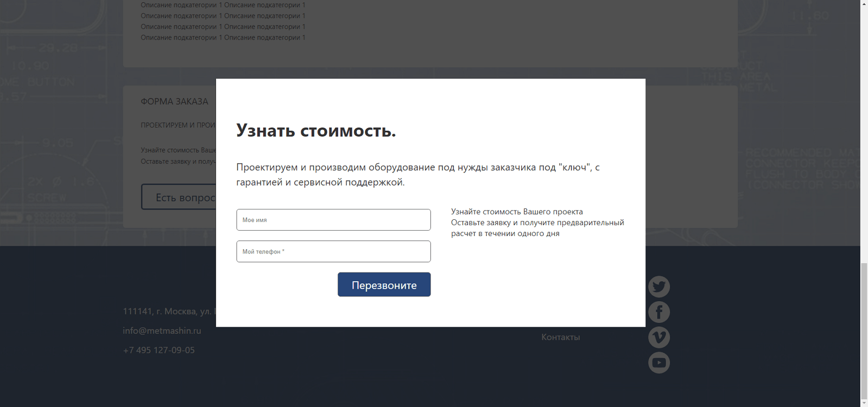Click the scroll-up arrow of the page scrollbar
Image resolution: width=868 pixels, height=407 pixels.
864,4
